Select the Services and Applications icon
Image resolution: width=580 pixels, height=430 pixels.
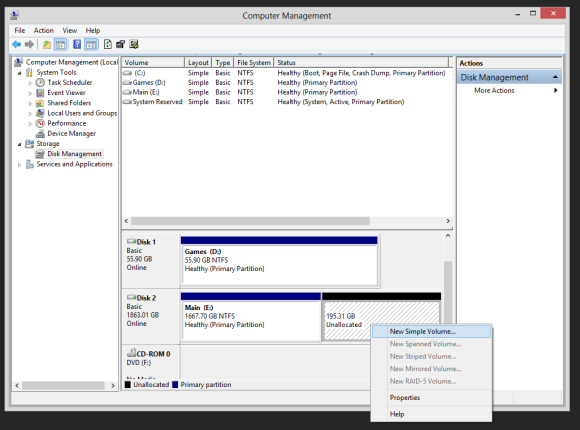(30, 164)
